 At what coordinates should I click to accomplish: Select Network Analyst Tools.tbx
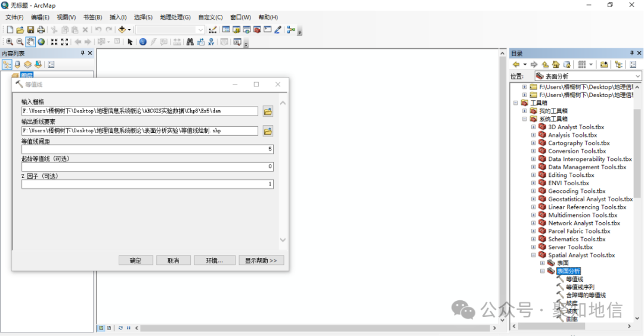point(584,223)
